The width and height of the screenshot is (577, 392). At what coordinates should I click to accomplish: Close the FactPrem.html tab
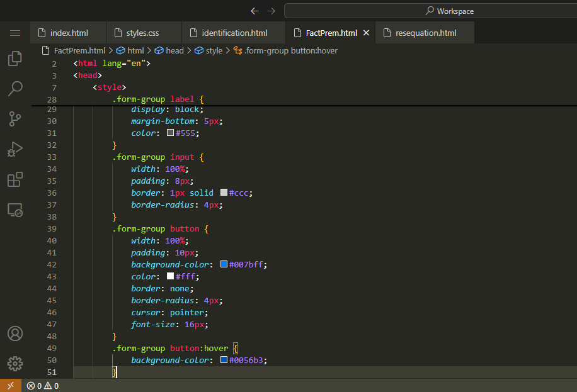coord(366,33)
